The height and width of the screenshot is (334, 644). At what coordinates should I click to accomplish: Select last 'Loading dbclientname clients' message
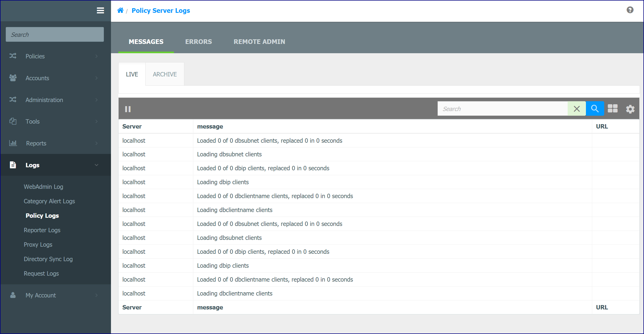[234, 293]
